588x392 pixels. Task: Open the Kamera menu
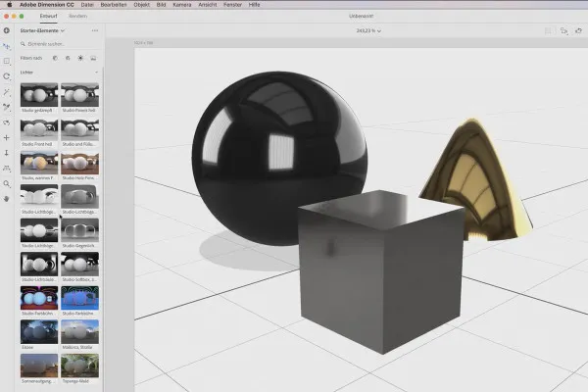[182, 5]
